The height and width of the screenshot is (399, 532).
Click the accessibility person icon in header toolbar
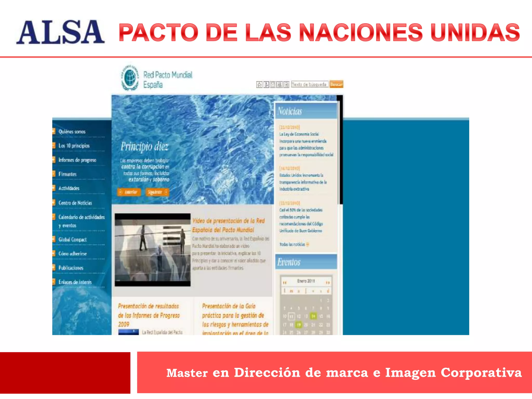(266, 84)
